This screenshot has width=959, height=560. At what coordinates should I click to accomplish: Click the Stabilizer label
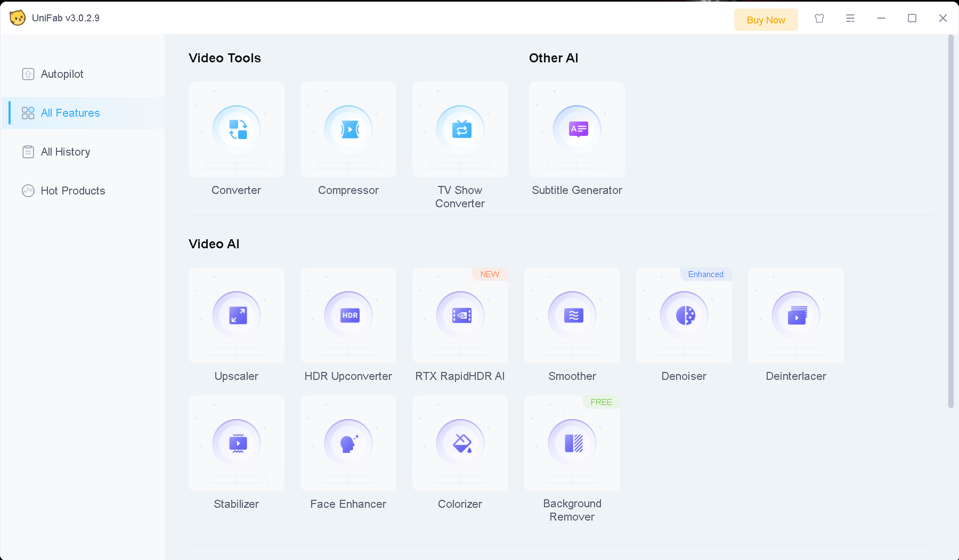click(237, 504)
